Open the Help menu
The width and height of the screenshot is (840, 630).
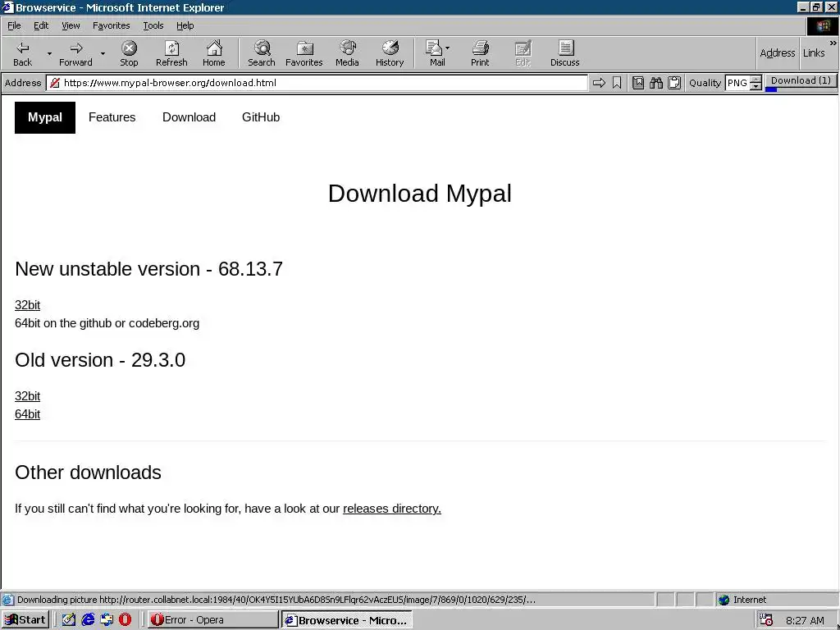pyautogui.click(x=185, y=25)
